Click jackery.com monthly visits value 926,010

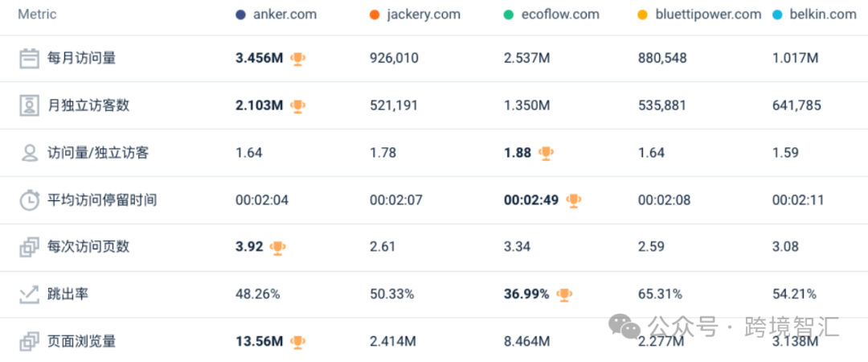[x=394, y=58]
